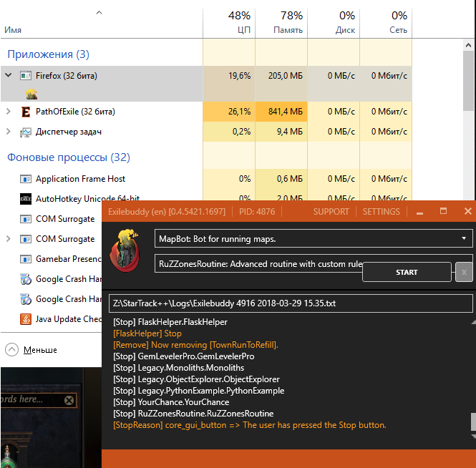Image resolution: width=476 pixels, height=468 pixels.
Task: Click Firefox memory value 205,0 МБ
Action: [x=286, y=76]
